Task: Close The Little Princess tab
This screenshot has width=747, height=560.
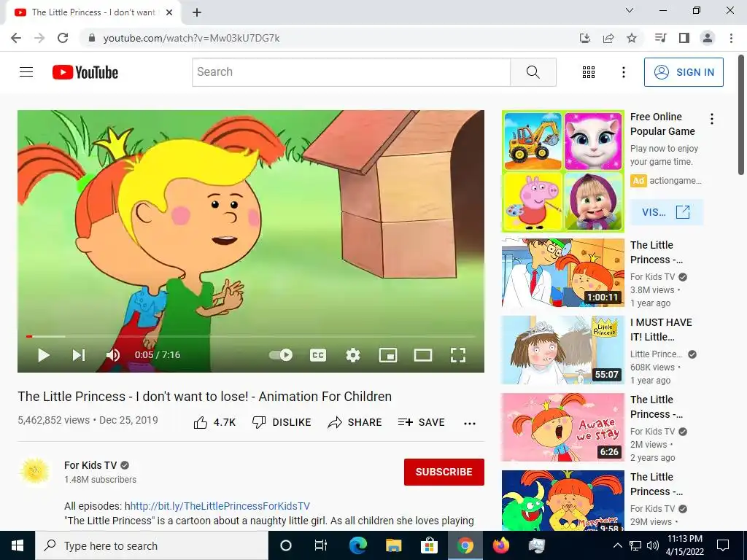Action: point(169,12)
